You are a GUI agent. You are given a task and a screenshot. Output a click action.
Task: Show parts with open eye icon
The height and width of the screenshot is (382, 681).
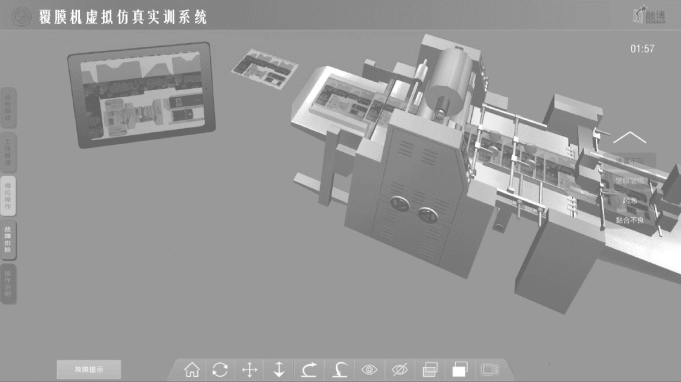[x=370, y=370]
